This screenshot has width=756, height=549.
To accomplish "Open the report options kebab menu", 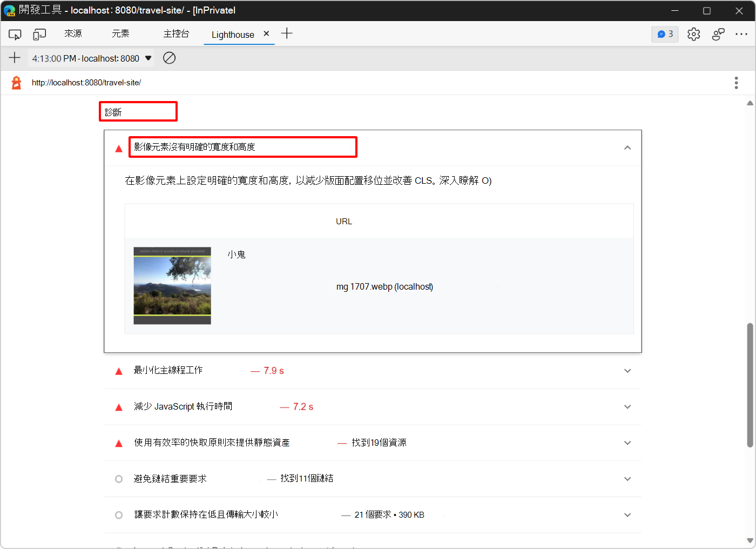I will tap(736, 82).
